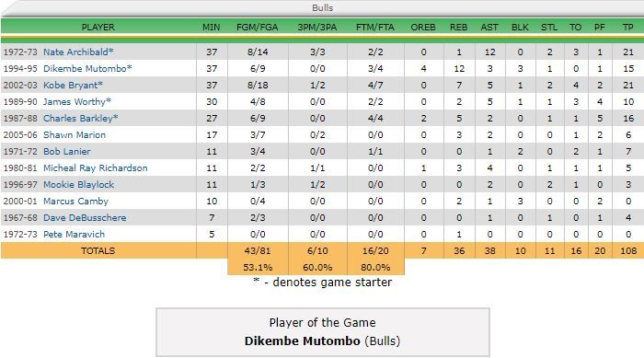The width and height of the screenshot is (644, 358).
Task: Open Nate Archibald player link
Action: click(x=78, y=52)
